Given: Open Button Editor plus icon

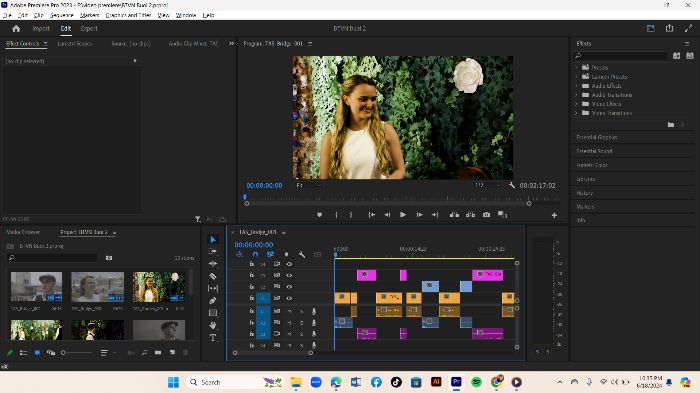Looking at the screenshot, I should 554,215.
